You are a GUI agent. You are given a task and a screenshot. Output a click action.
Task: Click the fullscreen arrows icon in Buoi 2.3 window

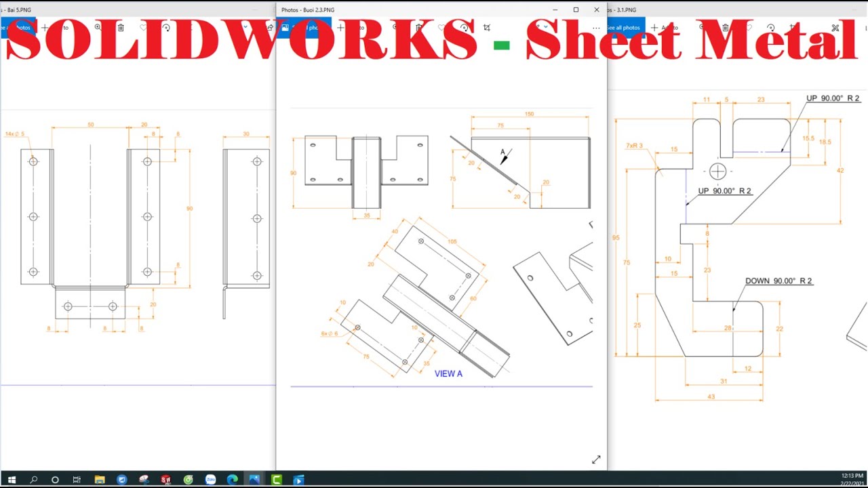pyautogui.click(x=596, y=460)
